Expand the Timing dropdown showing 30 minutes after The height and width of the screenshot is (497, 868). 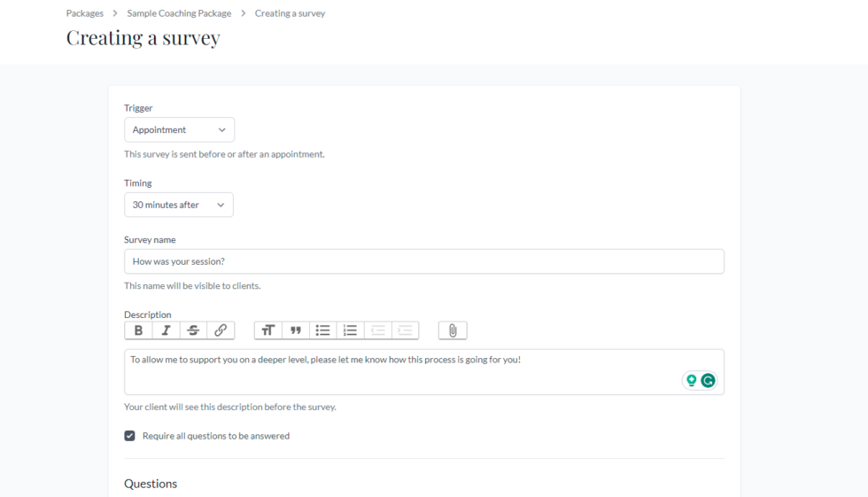pyautogui.click(x=178, y=205)
